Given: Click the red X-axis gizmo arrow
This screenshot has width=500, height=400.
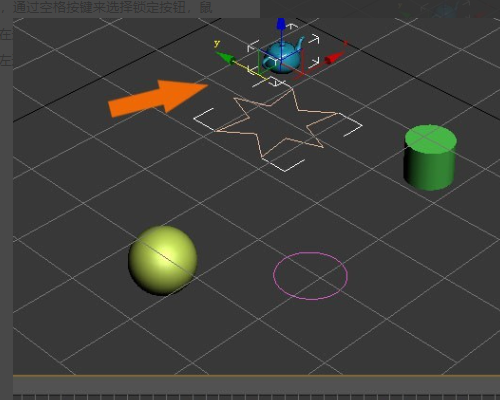Looking at the screenshot, I should click(x=334, y=58).
